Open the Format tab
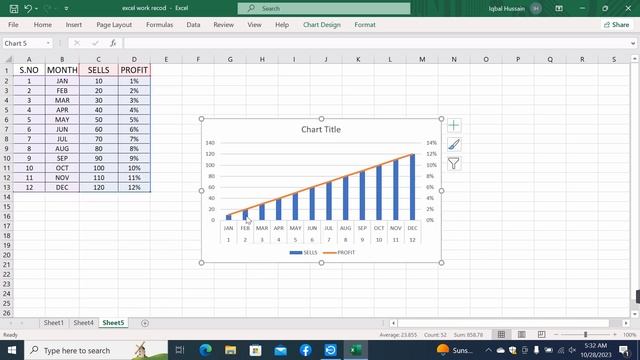 coord(365,25)
